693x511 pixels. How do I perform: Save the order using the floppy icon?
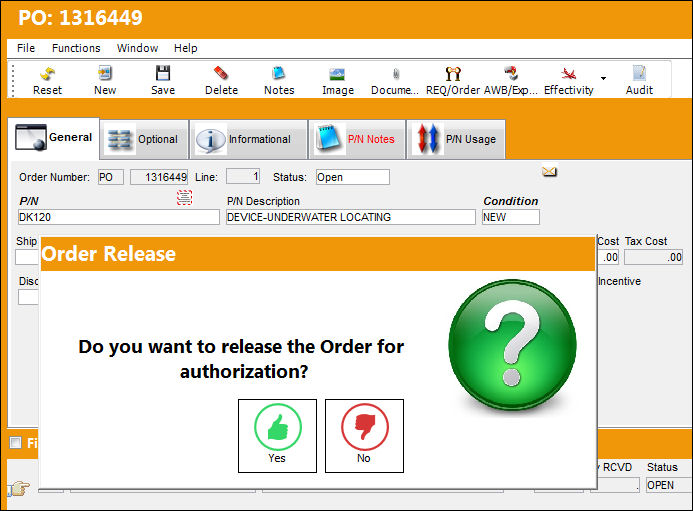click(163, 80)
